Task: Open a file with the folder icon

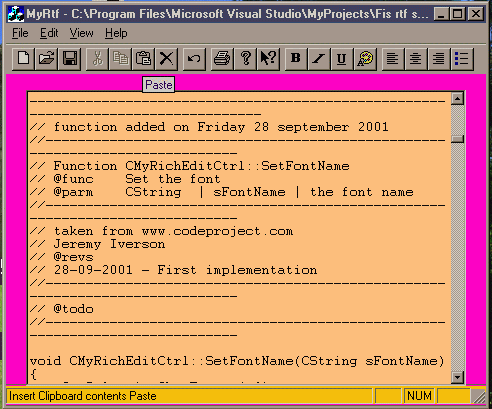Action: click(x=46, y=59)
